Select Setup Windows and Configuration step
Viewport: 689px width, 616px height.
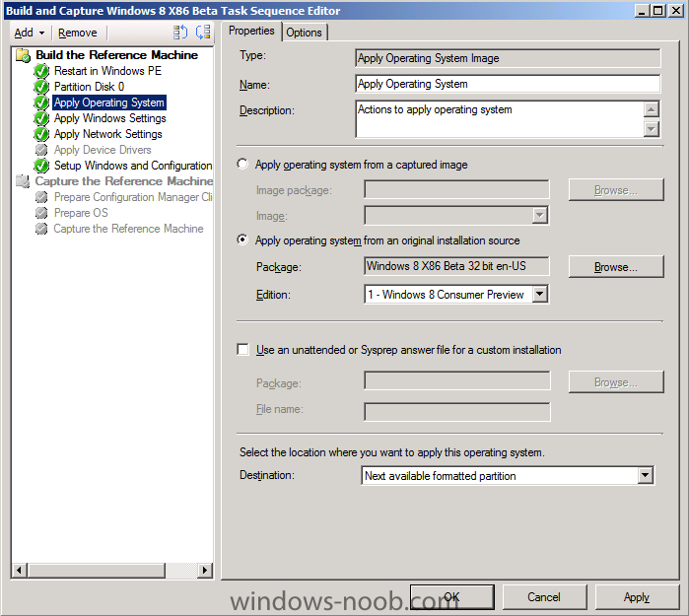tap(133, 166)
